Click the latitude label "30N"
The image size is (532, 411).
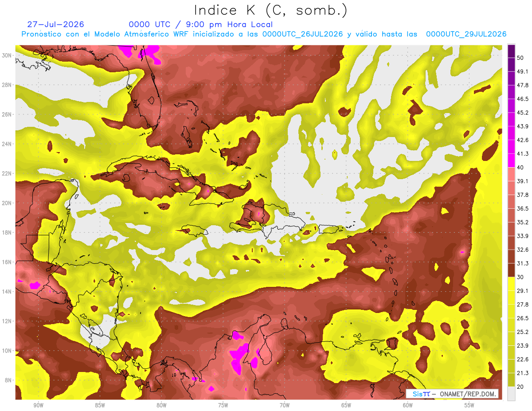[7, 55]
